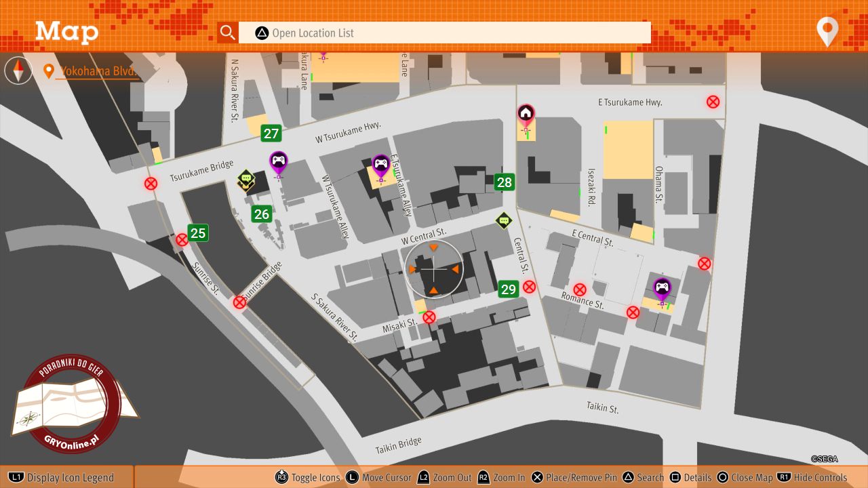868x488 pixels.
Task: Click the E Tsurukame Hwy. street label
Action: (x=630, y=102)
